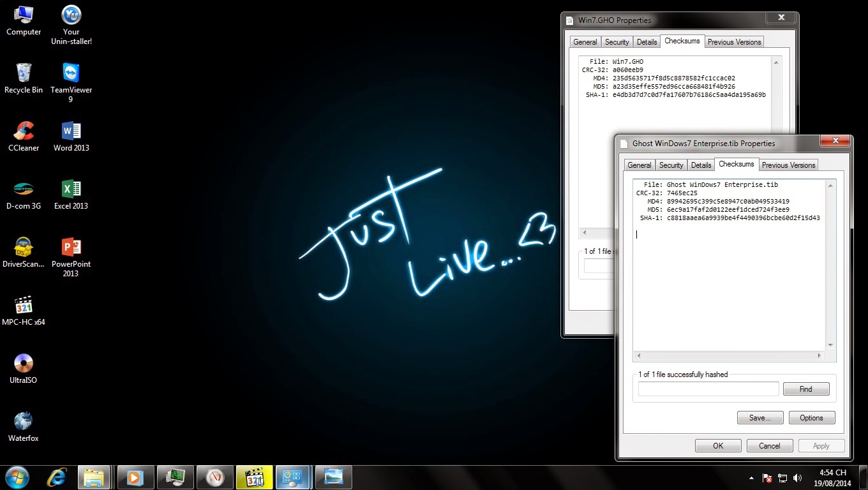
Task: Click the Save... button
Action: click(760, 418)
